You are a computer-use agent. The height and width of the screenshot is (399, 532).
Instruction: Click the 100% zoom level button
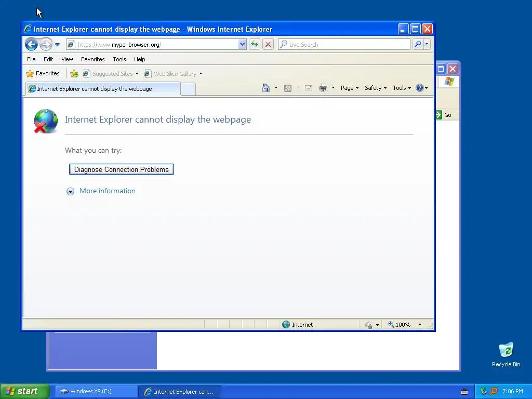400,325
